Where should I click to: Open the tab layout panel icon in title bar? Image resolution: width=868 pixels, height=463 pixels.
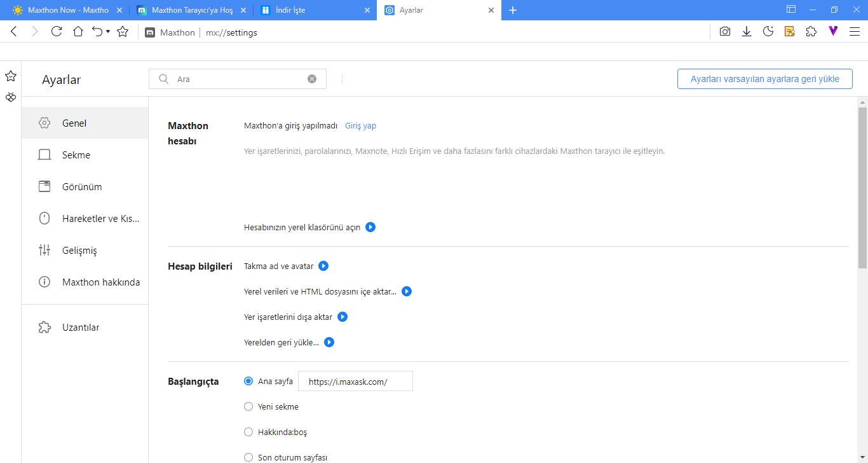tap(791, 10)
